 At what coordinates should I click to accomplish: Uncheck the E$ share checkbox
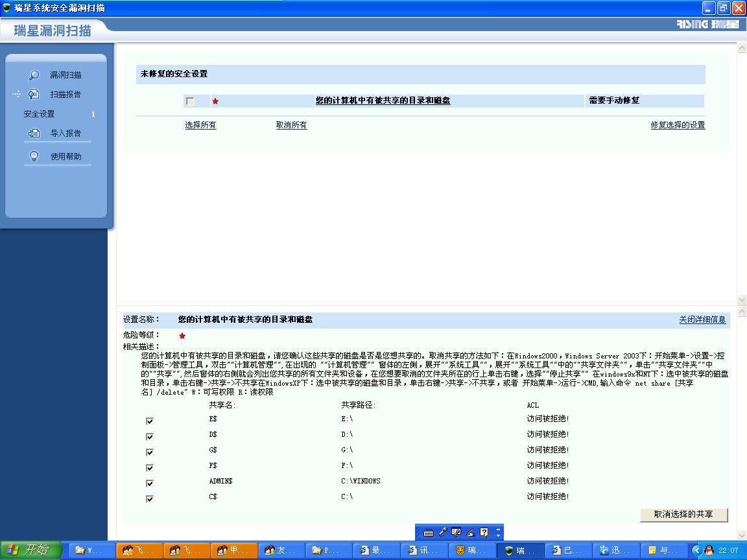click(x=150, y=421)
